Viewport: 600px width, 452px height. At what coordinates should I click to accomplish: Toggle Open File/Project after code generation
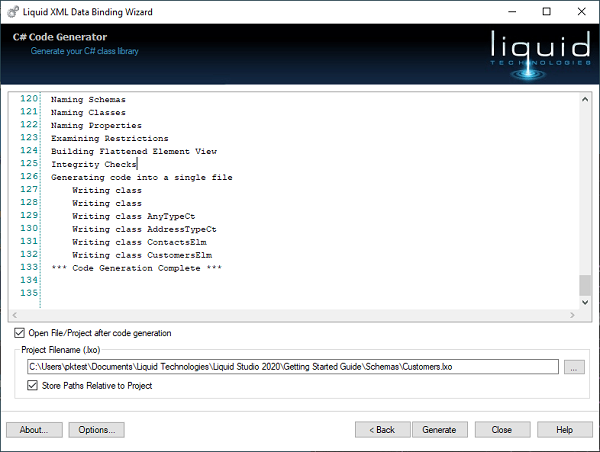point(21,333)
